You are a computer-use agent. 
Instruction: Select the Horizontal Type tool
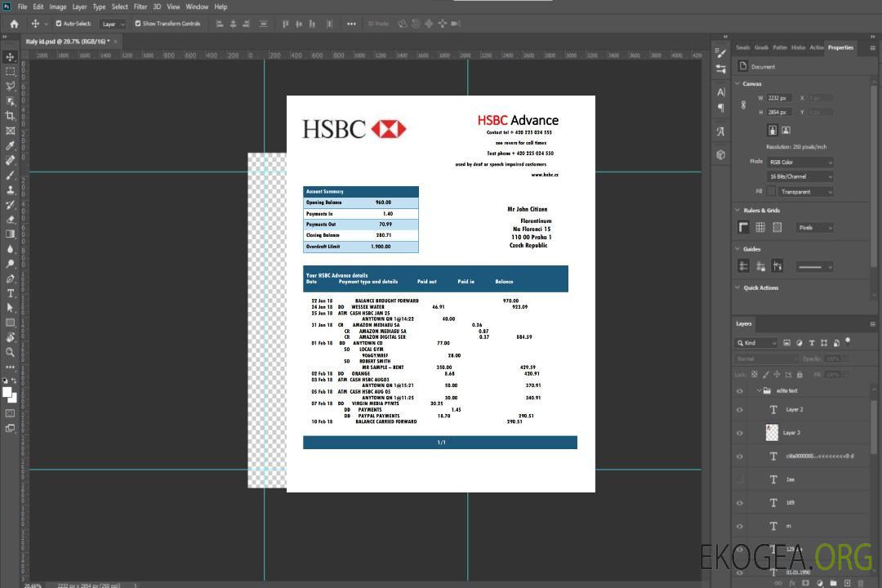coord(10,293)
